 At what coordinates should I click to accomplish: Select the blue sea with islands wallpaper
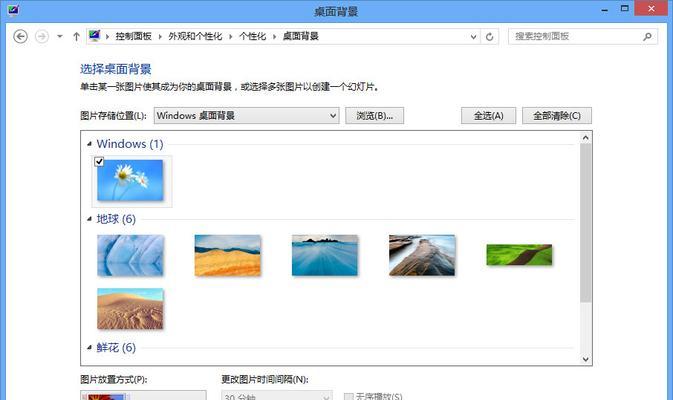click(x=324, y=255)
